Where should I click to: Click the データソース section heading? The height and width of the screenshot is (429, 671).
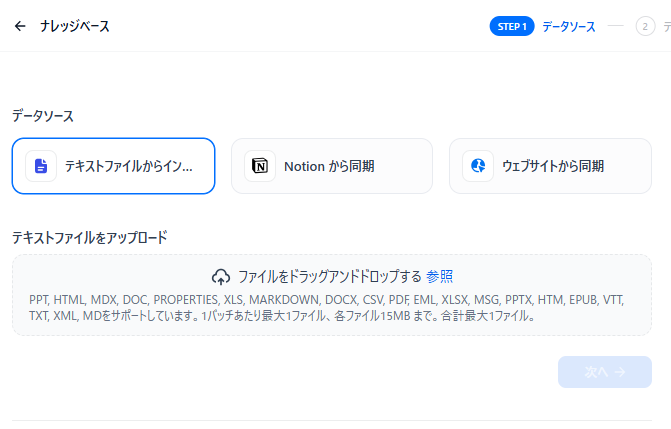tap(43, 116)
